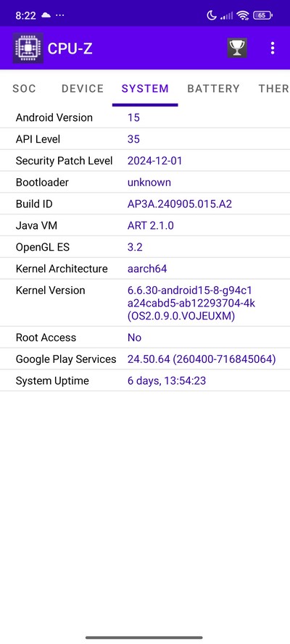The image size is (290, 644).
Task: Switch to the BATTERY tab
Action: click(213, 88)
